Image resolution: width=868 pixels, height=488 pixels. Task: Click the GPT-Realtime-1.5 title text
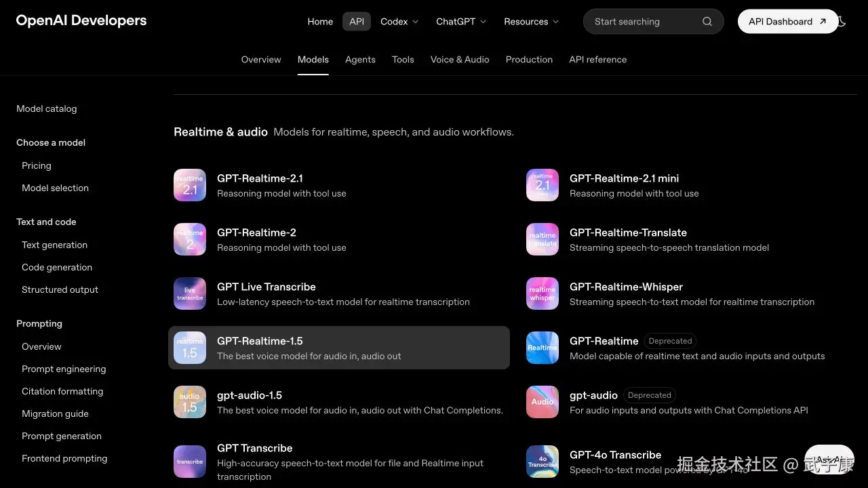coord(260,341)
